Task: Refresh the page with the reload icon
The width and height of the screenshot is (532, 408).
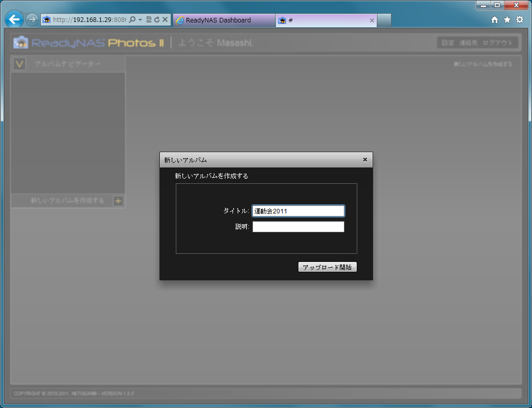Action: click(157, 20)
